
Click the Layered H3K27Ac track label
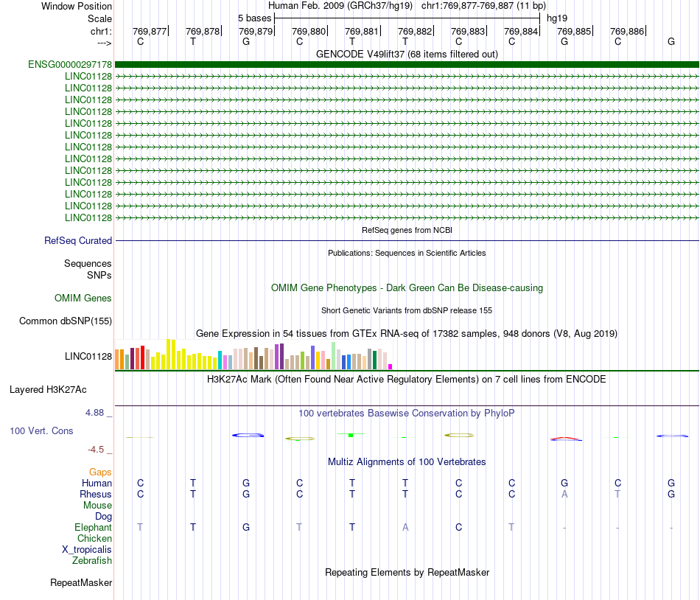point(48,390)
